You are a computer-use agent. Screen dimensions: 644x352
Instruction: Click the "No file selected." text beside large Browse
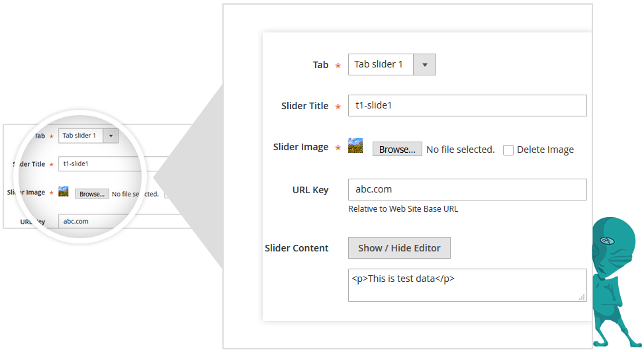coord(461,150)
